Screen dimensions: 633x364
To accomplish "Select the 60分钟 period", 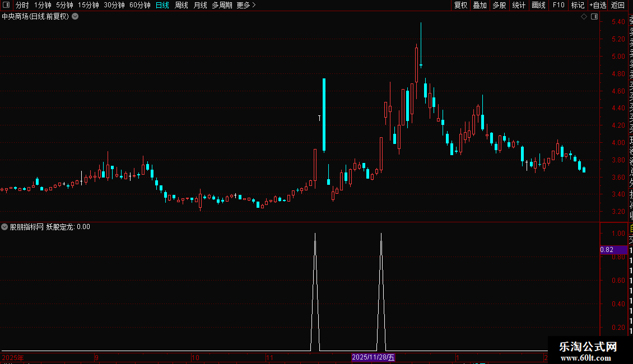I will pyautogui.click(x=140, y=5).
